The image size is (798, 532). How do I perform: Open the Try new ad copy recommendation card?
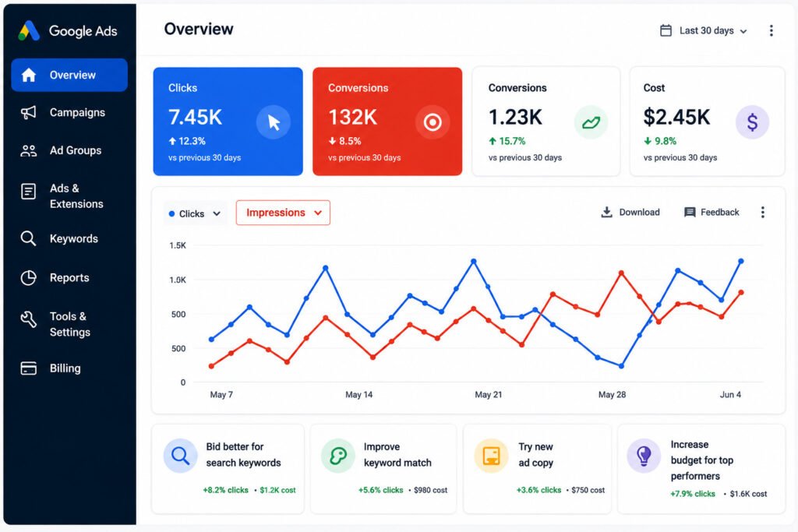(x=537, y=469)
